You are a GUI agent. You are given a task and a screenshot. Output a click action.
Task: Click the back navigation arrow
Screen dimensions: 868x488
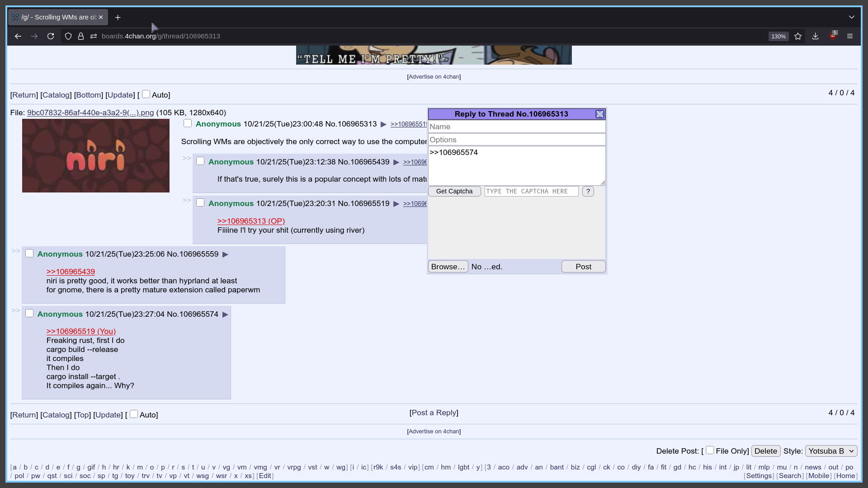click(x=18, y=36)
